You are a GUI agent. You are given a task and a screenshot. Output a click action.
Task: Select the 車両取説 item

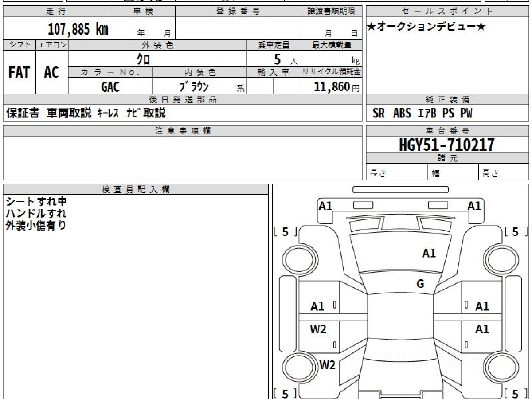point(69,113)
